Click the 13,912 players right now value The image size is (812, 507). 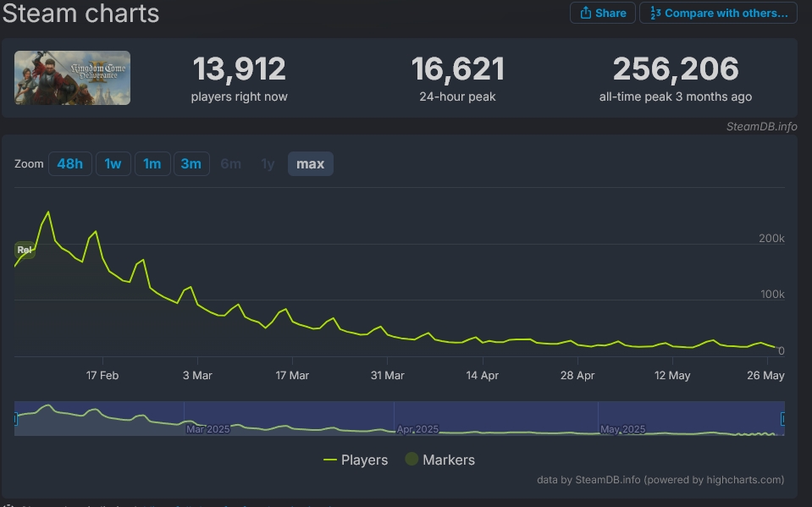pyautogui.click(x=240, y=69)
